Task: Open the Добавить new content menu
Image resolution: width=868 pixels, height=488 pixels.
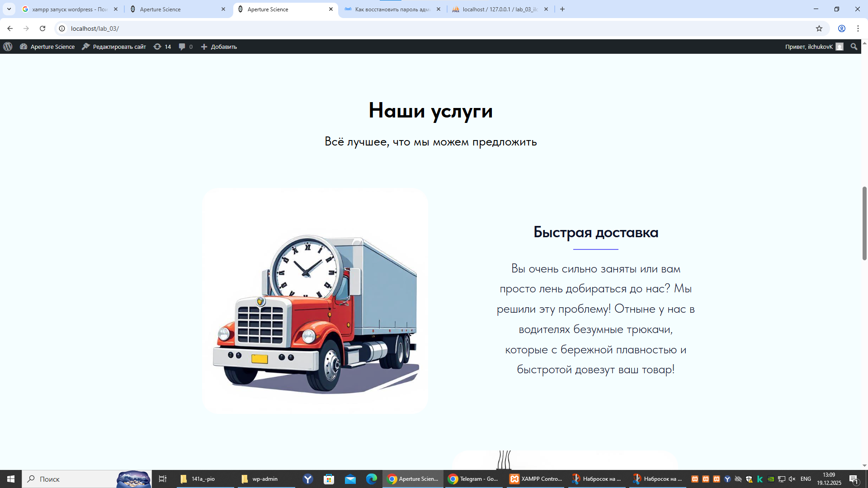Action: click(x=219, y=47)
